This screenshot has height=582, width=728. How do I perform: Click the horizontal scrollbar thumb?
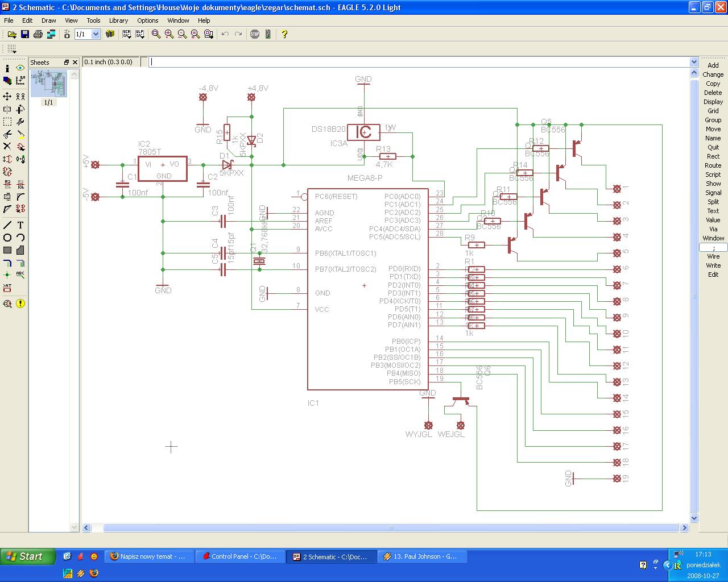(391, 528)
